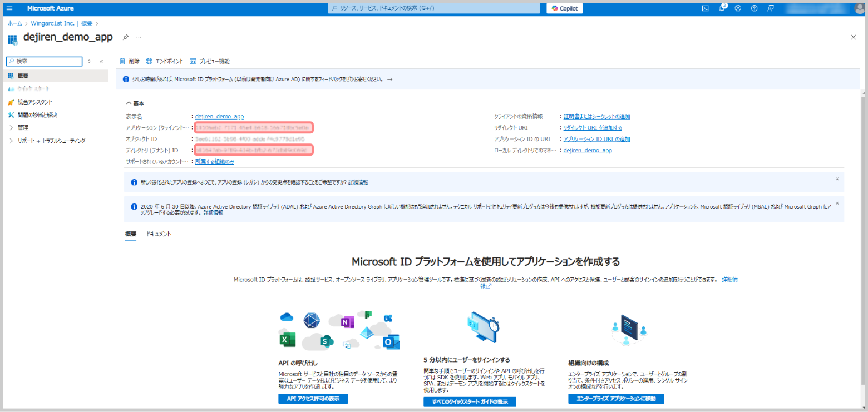Open エンドポイント from the toolbar
Viewport: 868px width, 412px height.
point(164,61)
